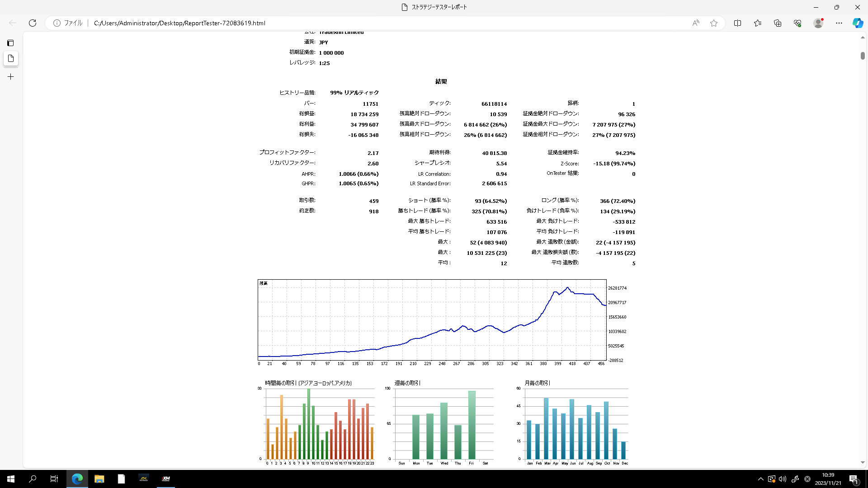Add a new tab with plus button

[11, 77]
